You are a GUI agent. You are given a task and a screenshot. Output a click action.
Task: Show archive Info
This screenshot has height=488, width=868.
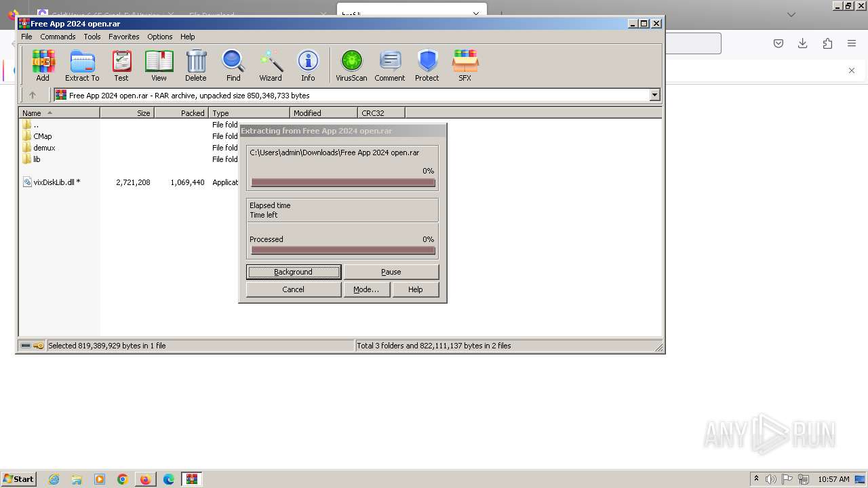308,66
